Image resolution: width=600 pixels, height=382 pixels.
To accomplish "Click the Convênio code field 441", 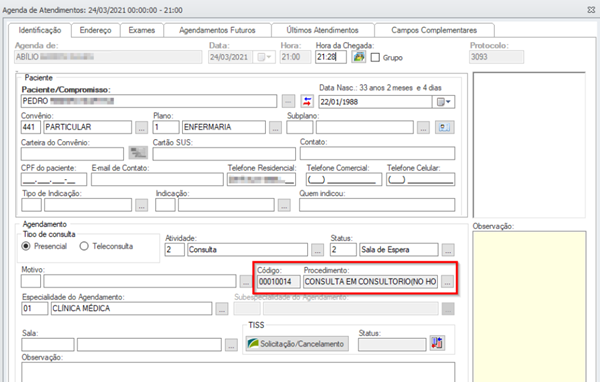I will (x=31, y=127).
